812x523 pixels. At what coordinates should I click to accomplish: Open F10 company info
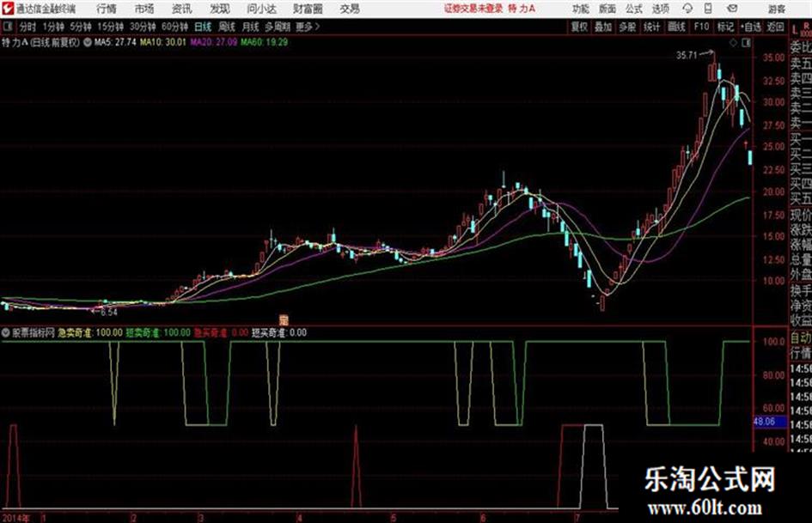click(701, 27)
